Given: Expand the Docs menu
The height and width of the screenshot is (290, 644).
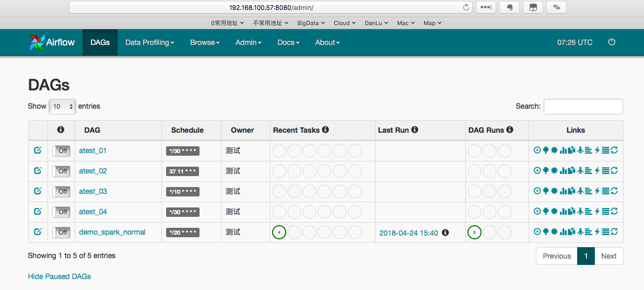Looking at the screenshot, I should [x=288, y=42].
